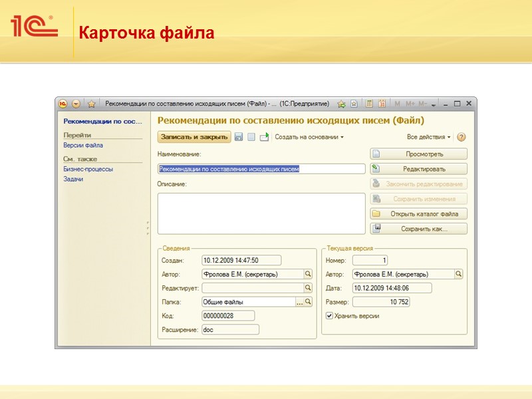Viewport: 532px width, 399px height.
Task: Click magnifier beside Сведения Автор field
Action: (308, 274)
